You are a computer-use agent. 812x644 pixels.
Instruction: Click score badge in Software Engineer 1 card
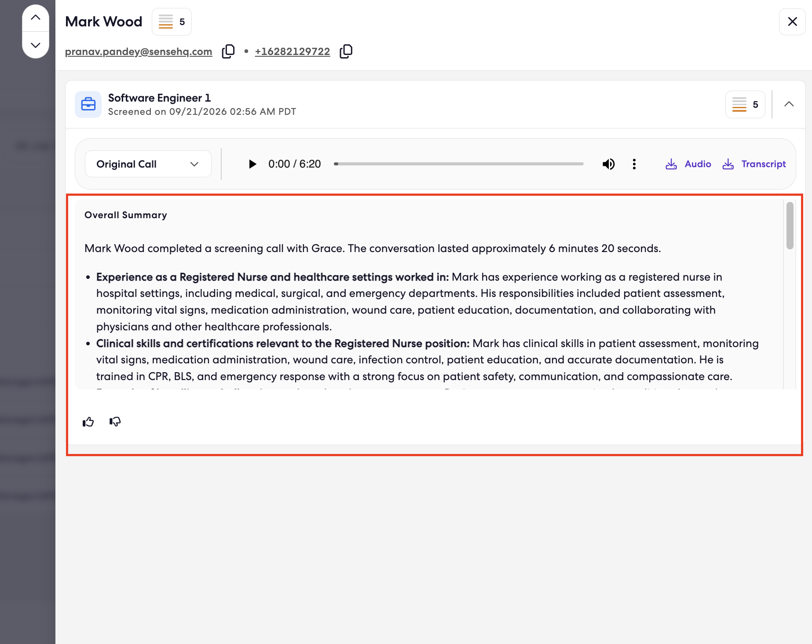tap(745, 104)
